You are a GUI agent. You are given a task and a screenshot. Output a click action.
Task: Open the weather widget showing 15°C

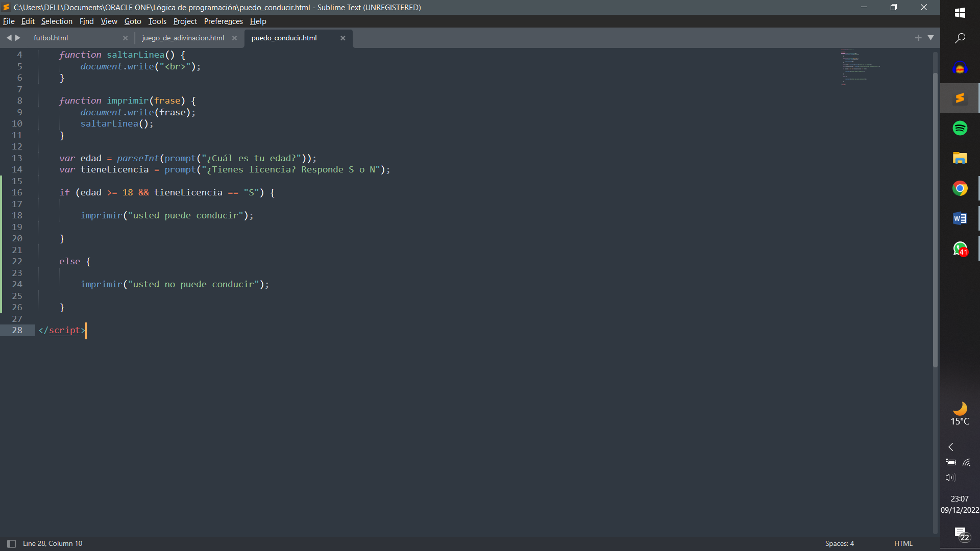coord(960,414)
